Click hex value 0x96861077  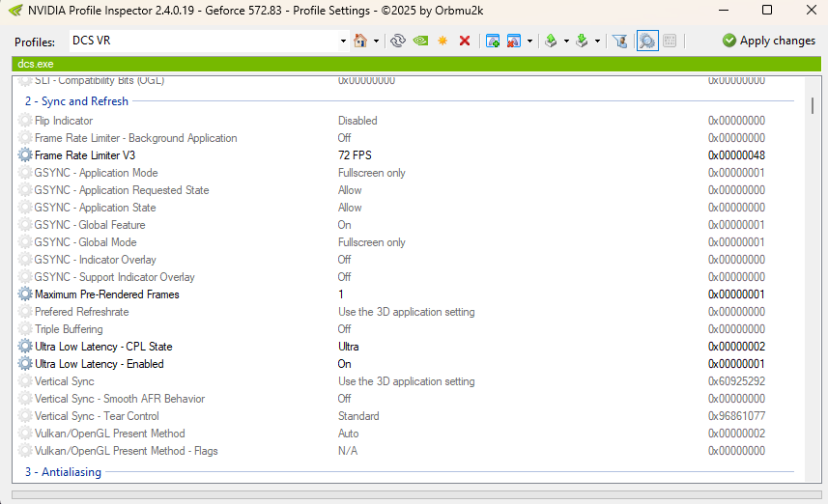click(736, 416)
